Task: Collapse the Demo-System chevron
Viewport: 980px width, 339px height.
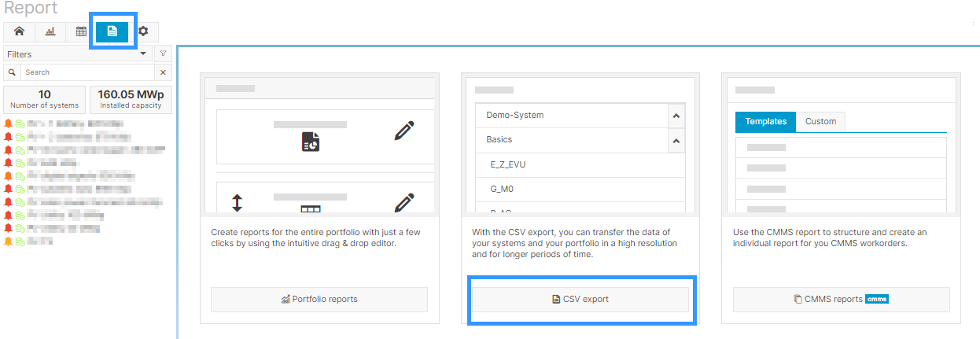Action: [x=676, y=116]
